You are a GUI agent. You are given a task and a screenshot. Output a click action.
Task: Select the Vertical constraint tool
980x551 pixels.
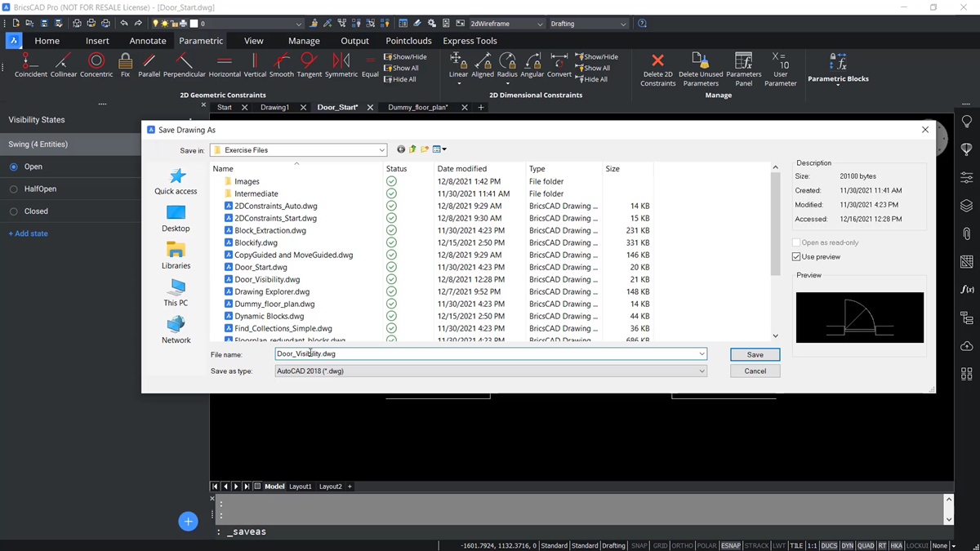click(x=255, y=64)
